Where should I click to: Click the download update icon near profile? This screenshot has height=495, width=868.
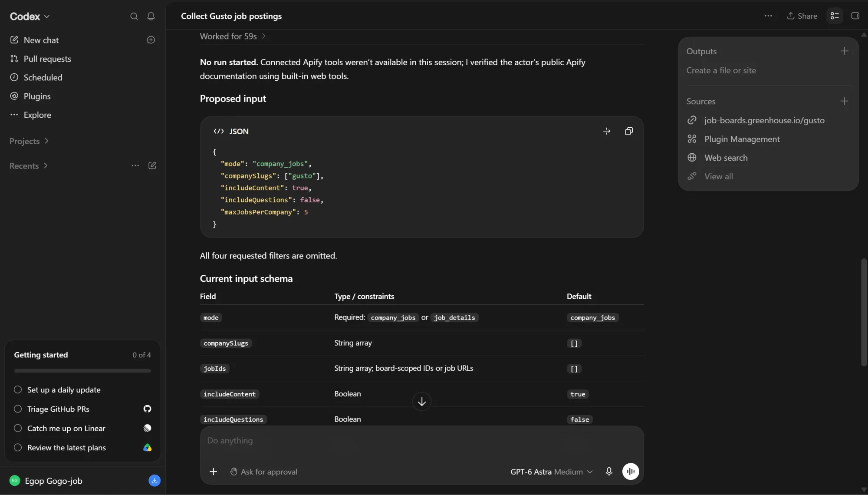click(155, 481)
